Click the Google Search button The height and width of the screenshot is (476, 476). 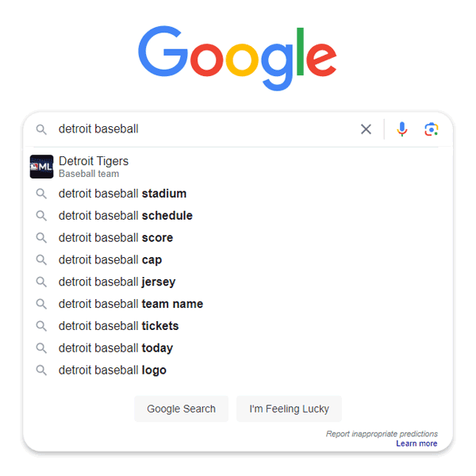pos(181,409)
